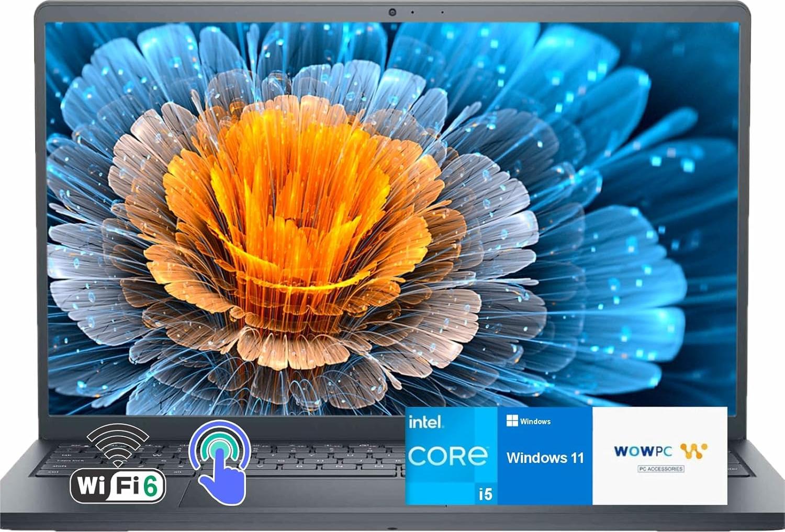
Task: Click the WiFi 6 badge
Action: point(118,485)
